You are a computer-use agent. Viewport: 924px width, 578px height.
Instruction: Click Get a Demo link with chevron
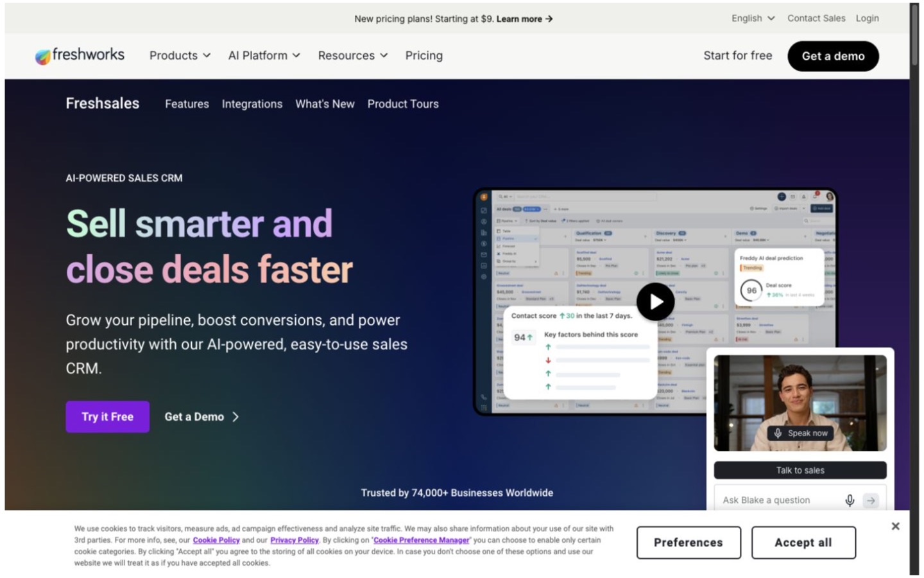(x=201, y=417)
